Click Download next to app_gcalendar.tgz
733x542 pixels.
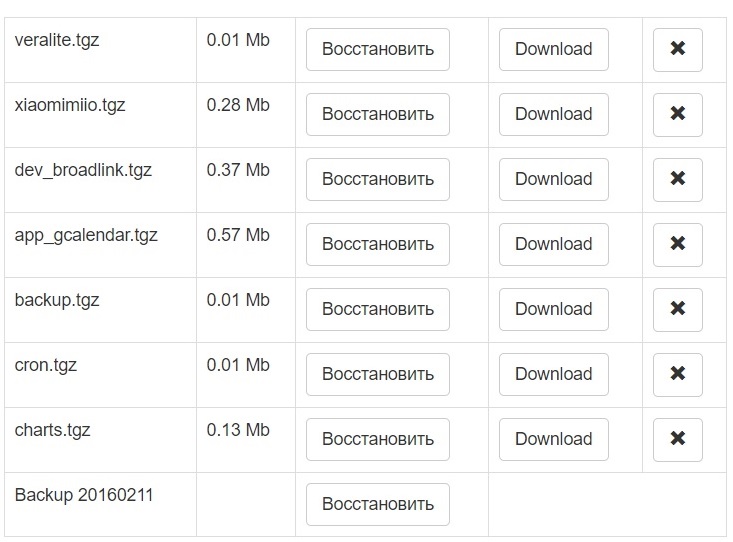(553, 244)
